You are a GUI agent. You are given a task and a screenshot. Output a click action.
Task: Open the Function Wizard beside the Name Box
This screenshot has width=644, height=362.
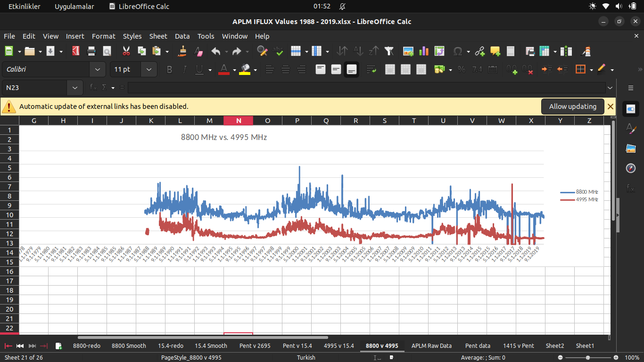pyautogui.click(x=93, y=88)
